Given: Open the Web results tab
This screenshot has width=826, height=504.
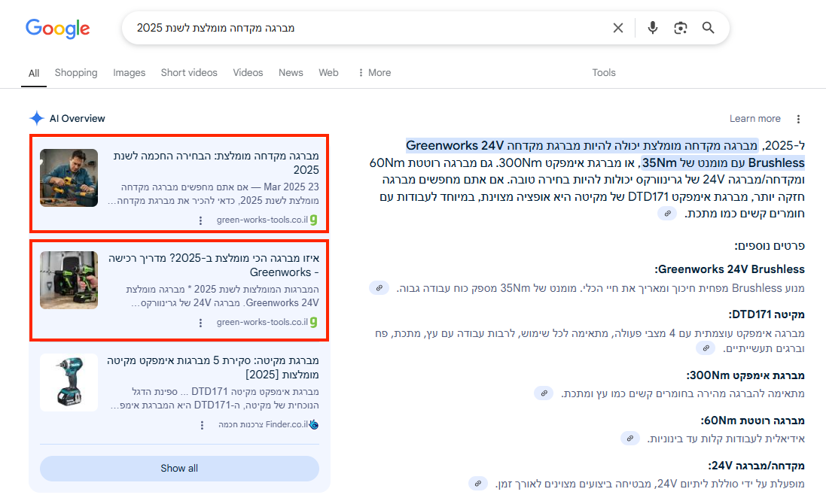Looking at the screenshot, I should [x=328, y=73].
